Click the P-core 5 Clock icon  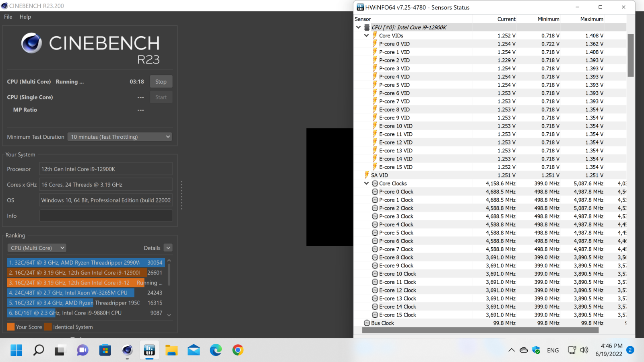pyautogui.click(x=375, y=233)
